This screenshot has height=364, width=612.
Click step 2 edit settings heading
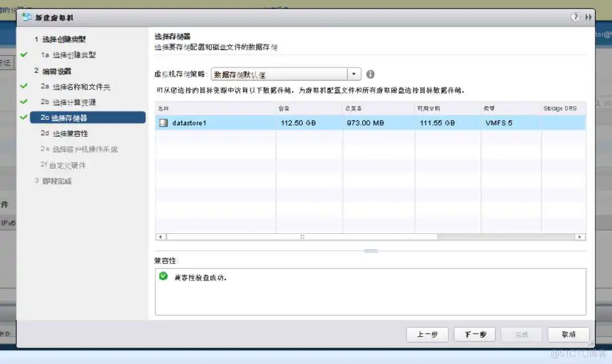point(53,71)
